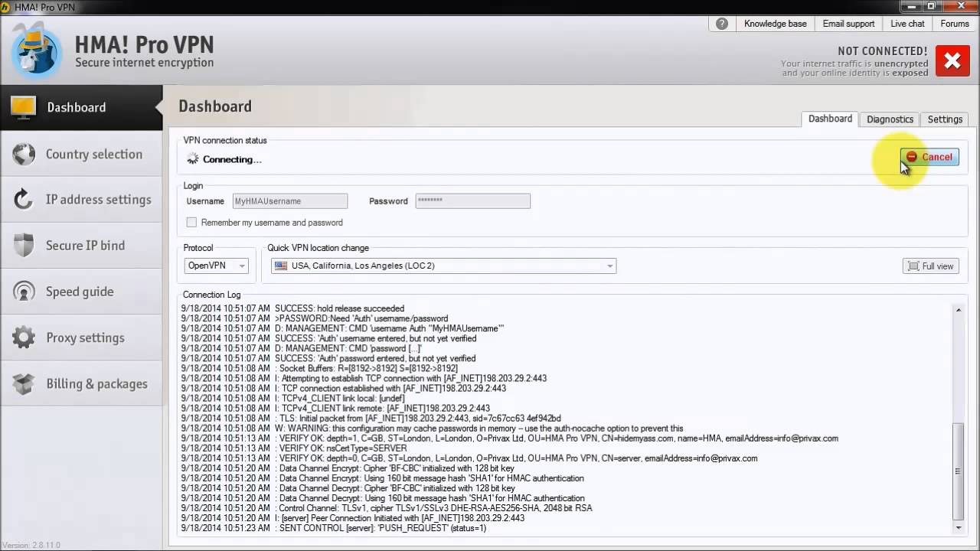Switch to the Diagnostics tab
Image resolution: width=980 pixels, height=551 pixels.
pos(890,119)
